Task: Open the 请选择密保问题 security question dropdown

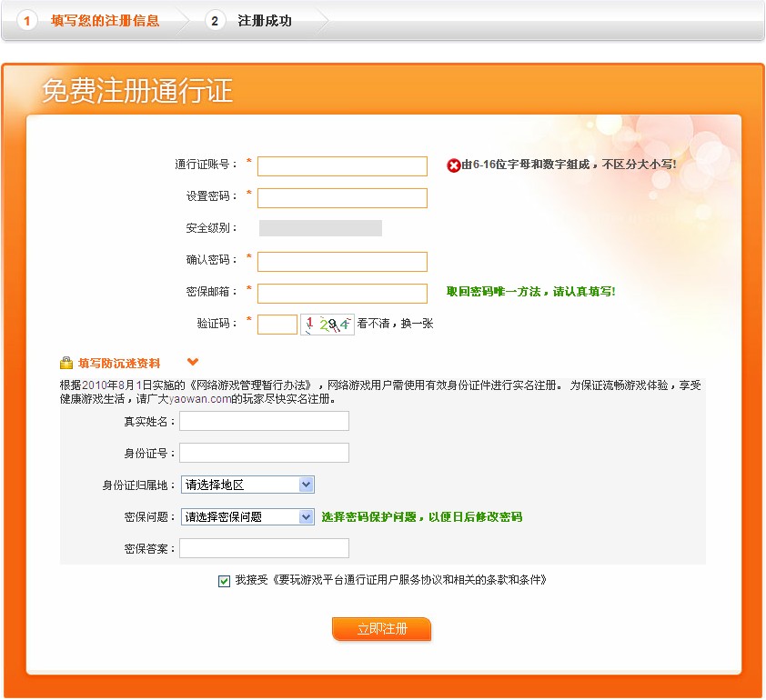Action: click(247, 516)
